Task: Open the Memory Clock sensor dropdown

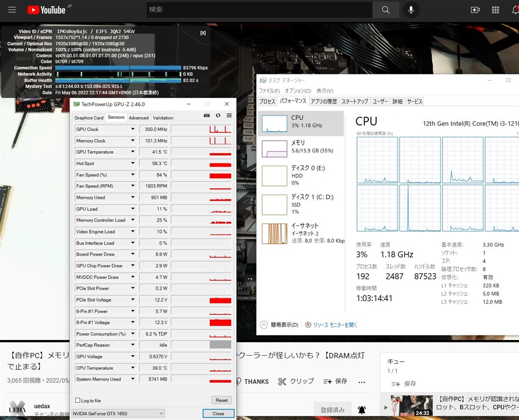Action: (133, 140)
